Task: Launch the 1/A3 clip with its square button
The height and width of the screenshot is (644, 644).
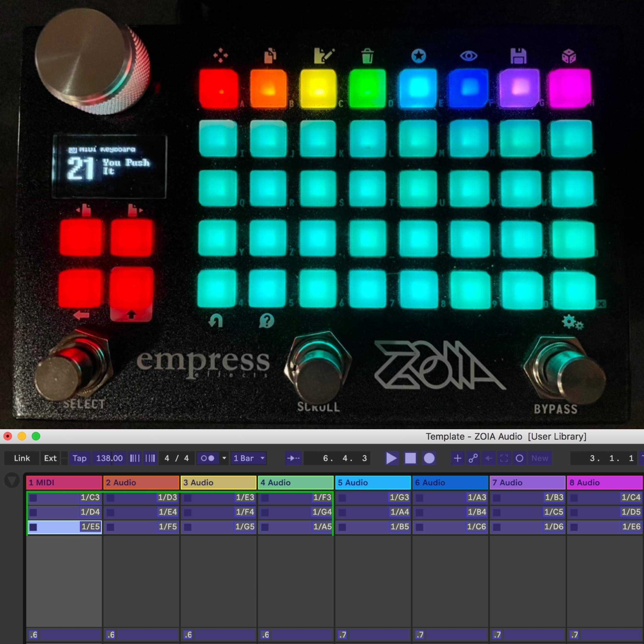Action: pyautogui.click(x=420, y=498)
